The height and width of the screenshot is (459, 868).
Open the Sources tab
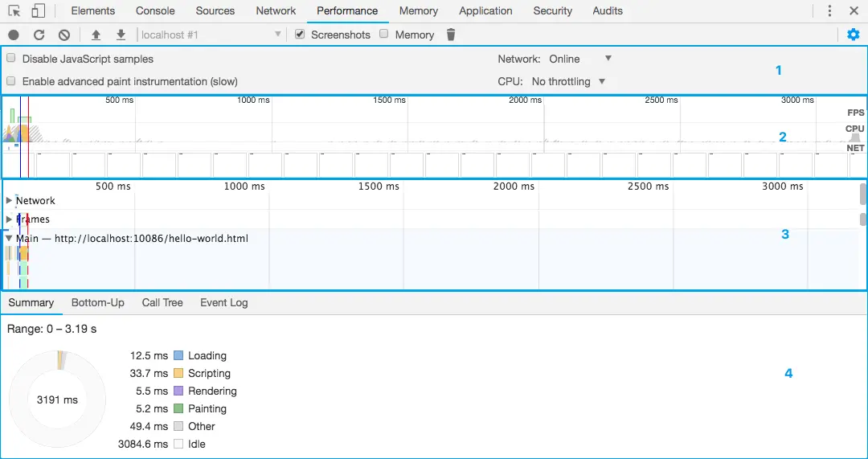click(x=215, y=11)
